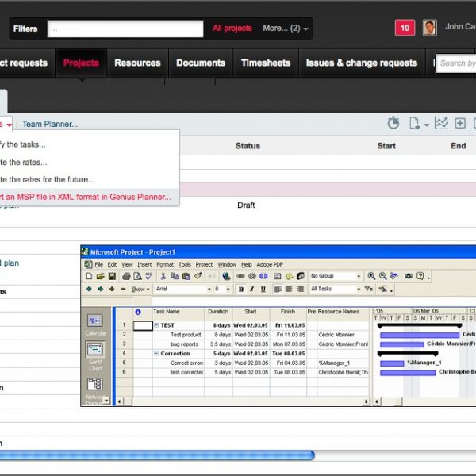Open the More... (2) filters dropdown

286,29
